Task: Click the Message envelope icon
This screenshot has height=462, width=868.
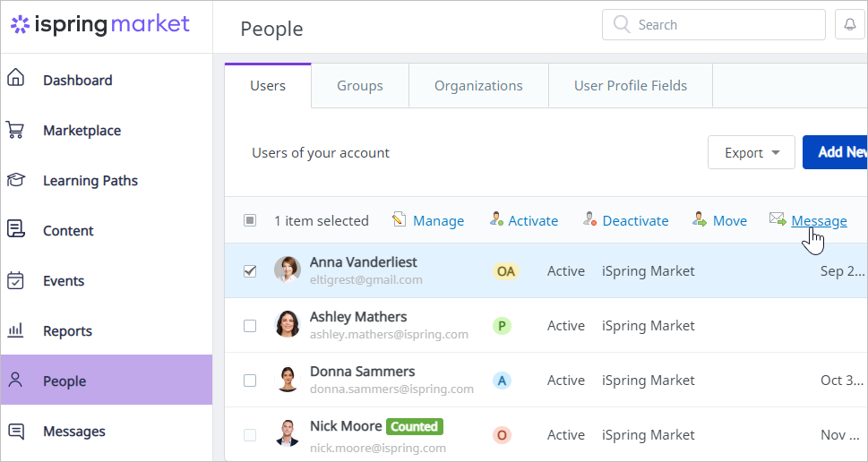Action: coord(778,219)
